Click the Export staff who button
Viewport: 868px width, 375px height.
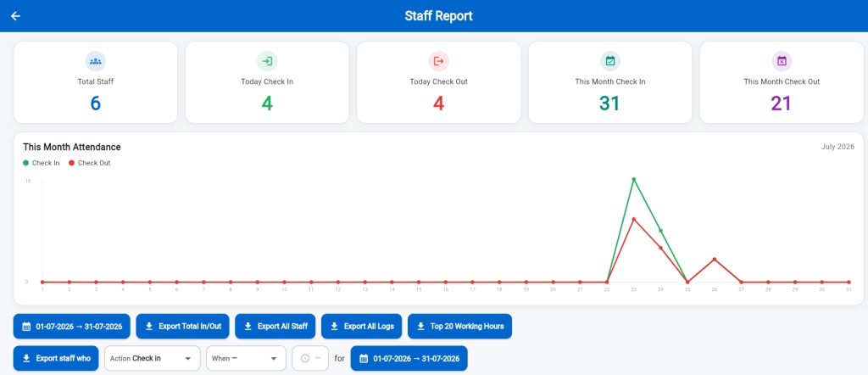[x=56, y=358]
